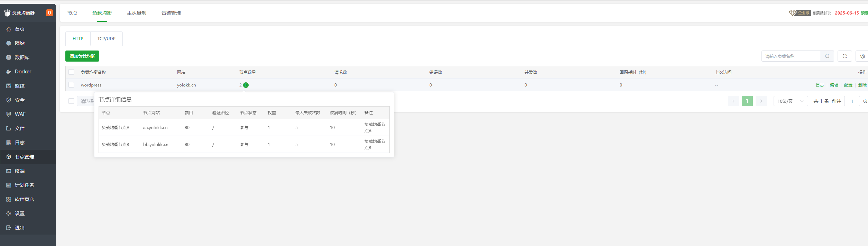This screenshot has height=246, width=868.
Task: Expand the 10条/页 page size dropdown
Action: coord(791,101)
